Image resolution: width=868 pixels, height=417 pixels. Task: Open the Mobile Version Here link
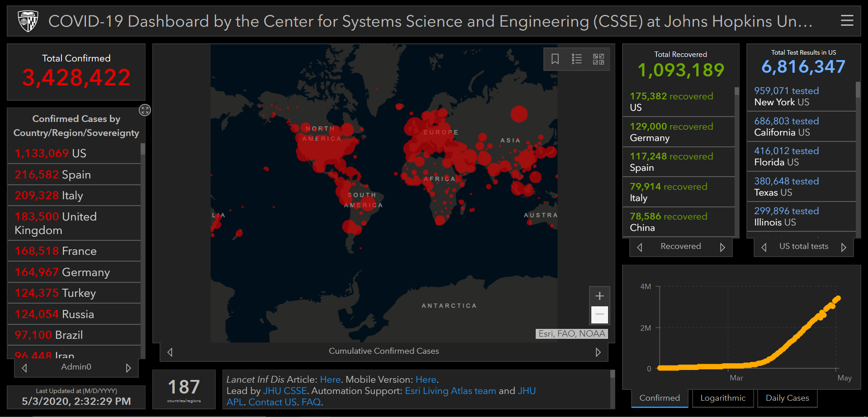pos(426,380)
